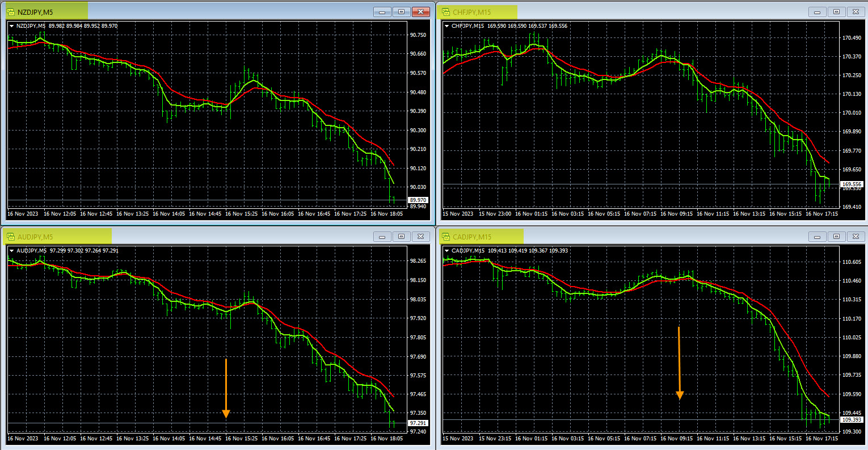
Task: Select the orange down arrow on CADJPY chart
Action: (679, 363)
